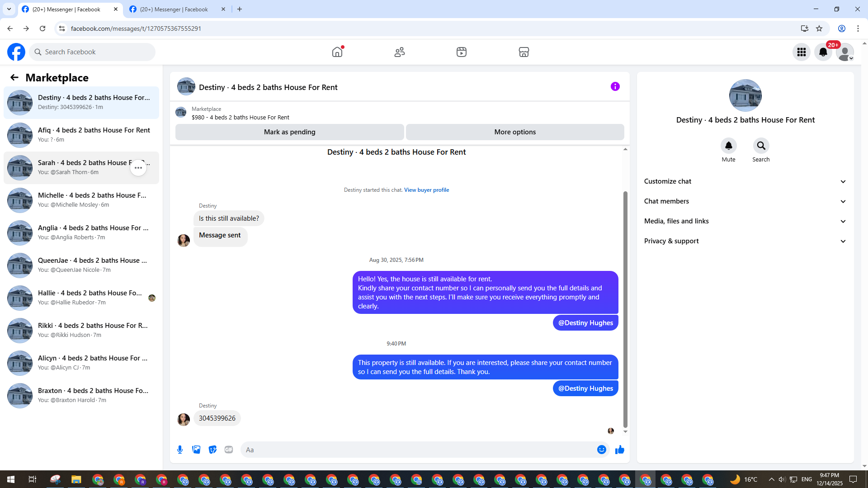Screen dimensions: 868x488
Task: Click Mark as pending
Action: click(x=289, y=132)
